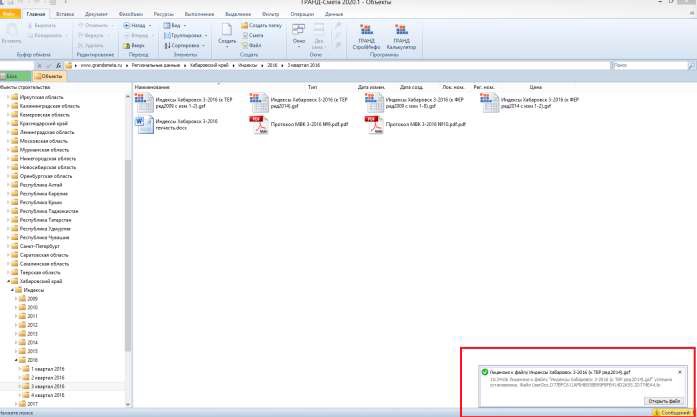Launch ГРАНД СтройИнфо from the ribbon
The width and height of the screenshot is (697, 417).
pos(363,36)
